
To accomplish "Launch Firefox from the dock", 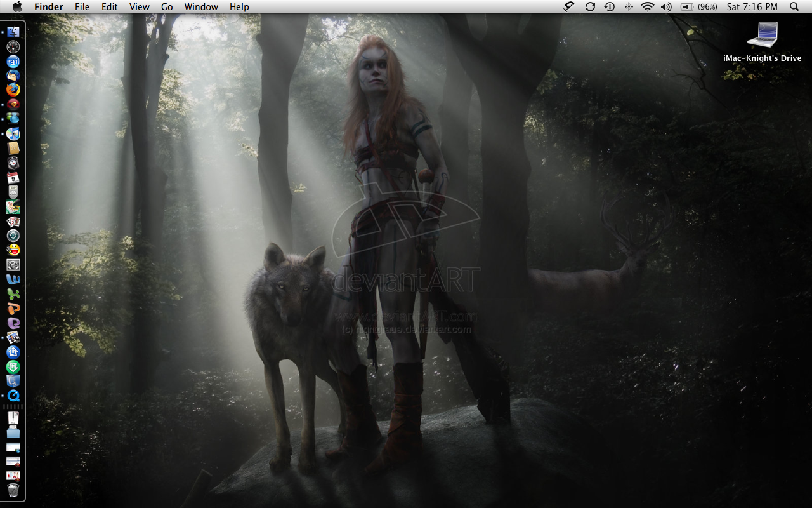I will 13,90.
